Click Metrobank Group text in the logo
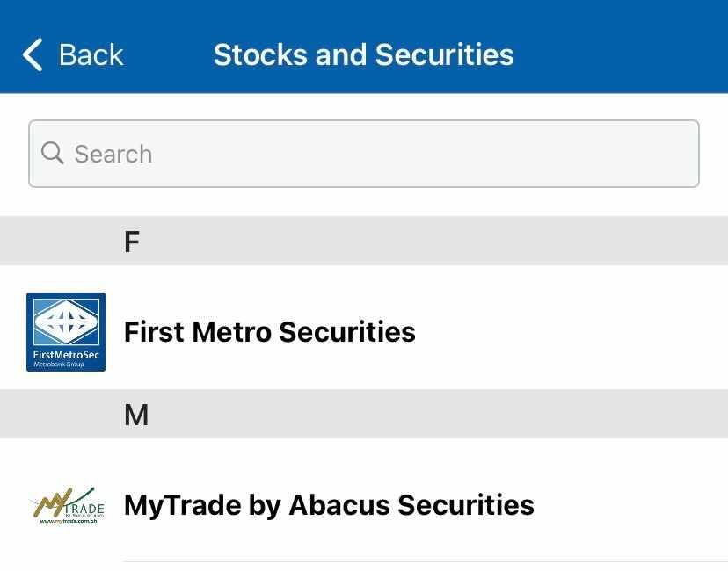 [59, 365]
